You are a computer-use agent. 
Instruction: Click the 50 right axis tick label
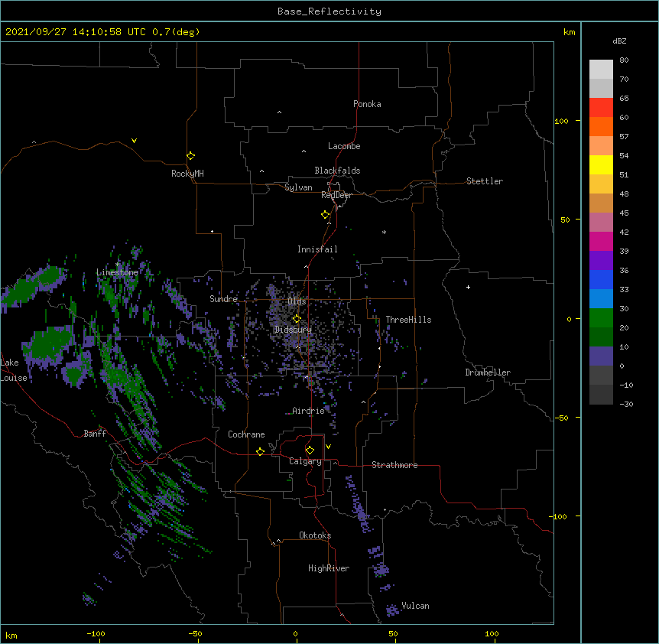tap(565, 220)
